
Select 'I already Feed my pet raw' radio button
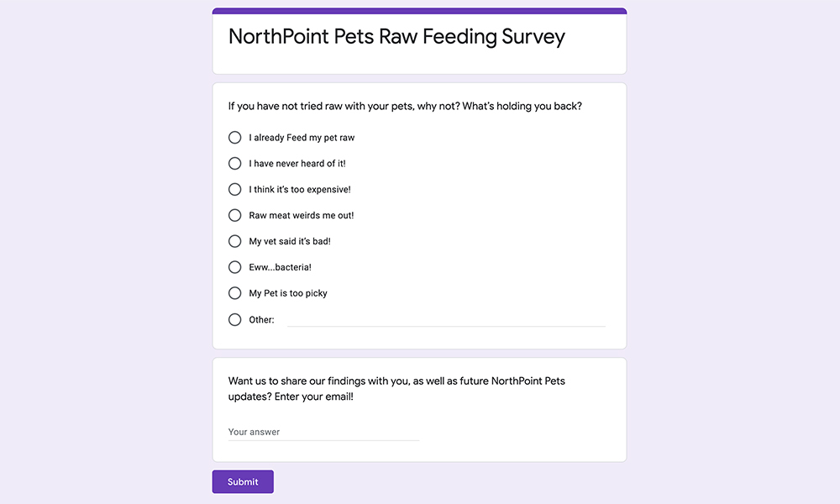(234, 138)
